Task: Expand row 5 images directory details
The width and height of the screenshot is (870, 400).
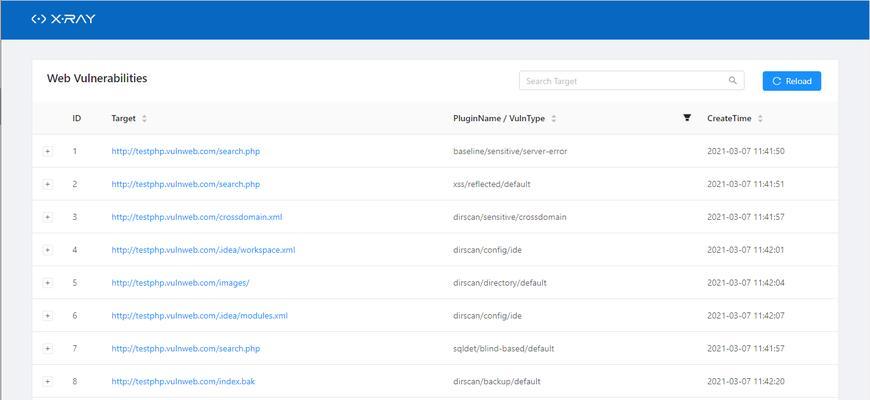Action: click(x=48, y=283)
